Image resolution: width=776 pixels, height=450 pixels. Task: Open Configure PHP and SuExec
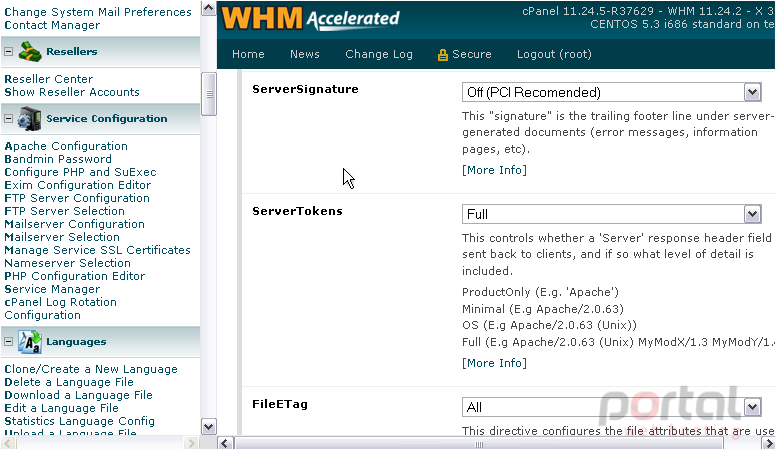click(80, 172)
